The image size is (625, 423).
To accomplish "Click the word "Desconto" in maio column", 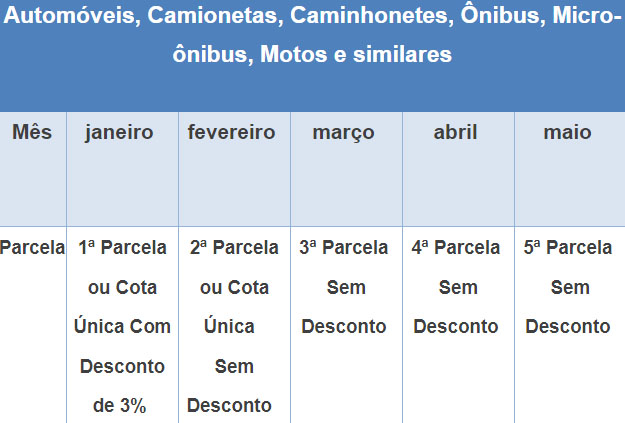I will [x=569, y=326].
